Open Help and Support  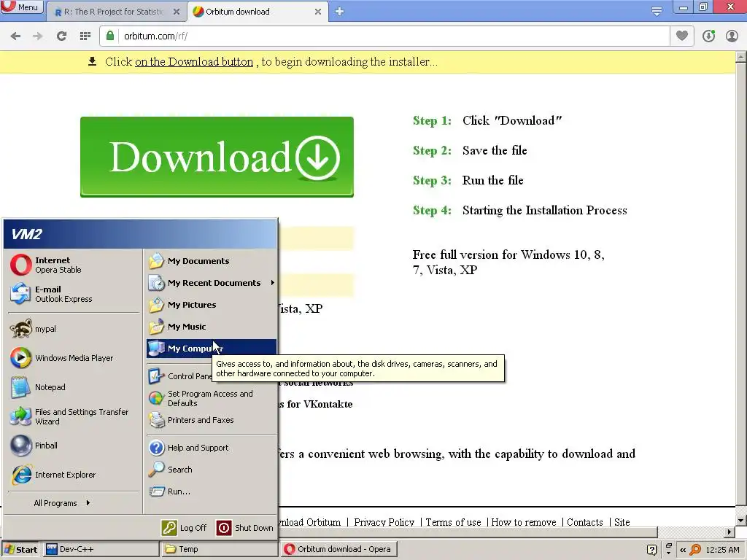pyautogui.click(x=212, y=448)
